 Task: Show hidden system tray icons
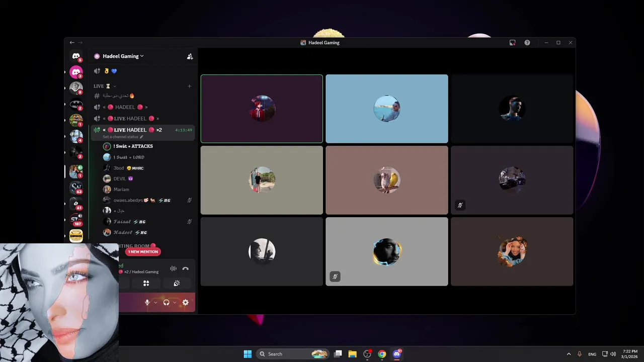tap(569, 354)
